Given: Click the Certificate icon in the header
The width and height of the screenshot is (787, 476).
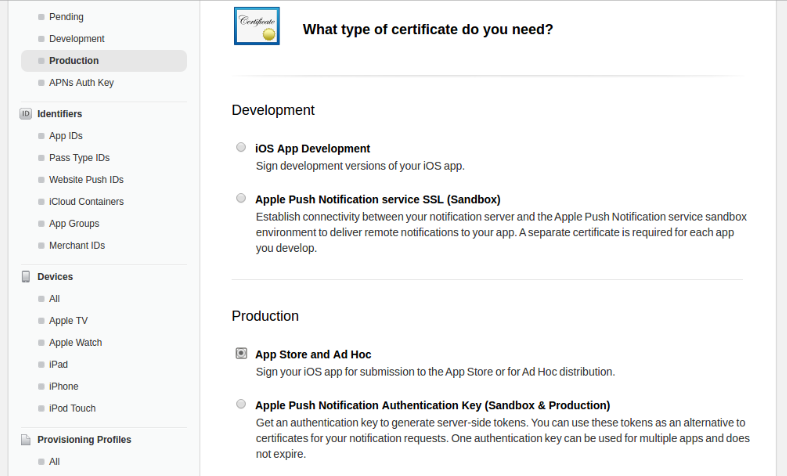Looking at the screenshot, I should coord(257,26).
